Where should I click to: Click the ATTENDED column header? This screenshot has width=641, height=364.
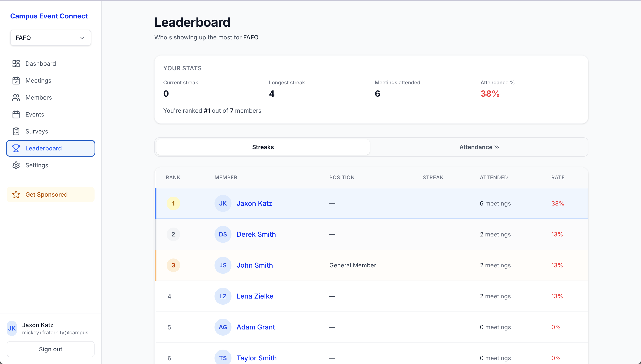494,178
